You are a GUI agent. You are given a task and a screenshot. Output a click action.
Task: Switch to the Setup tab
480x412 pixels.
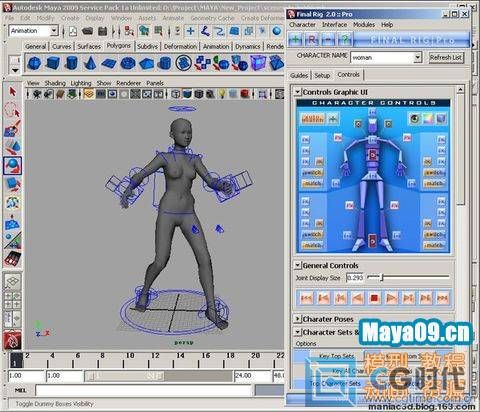tap(322, 75)
